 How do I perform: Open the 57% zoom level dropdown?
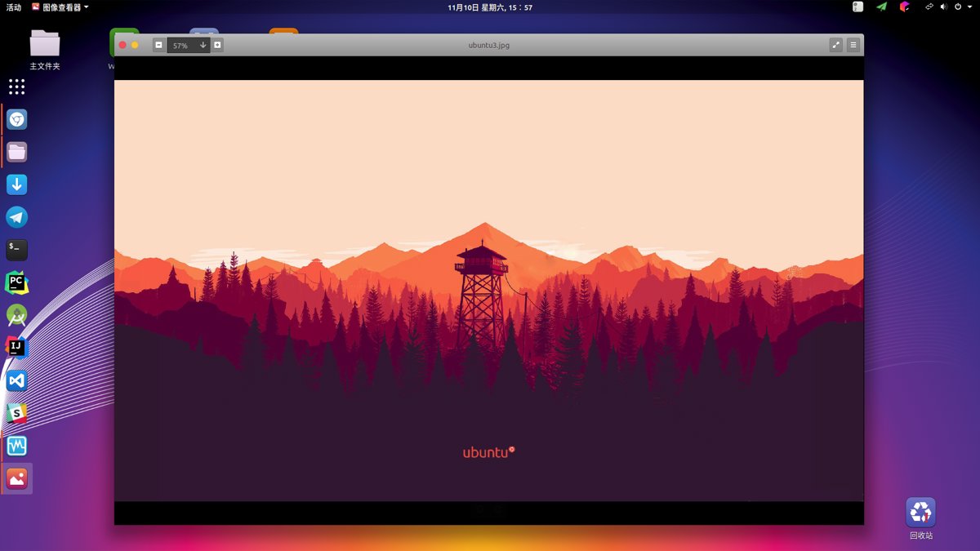pos(189,45)
